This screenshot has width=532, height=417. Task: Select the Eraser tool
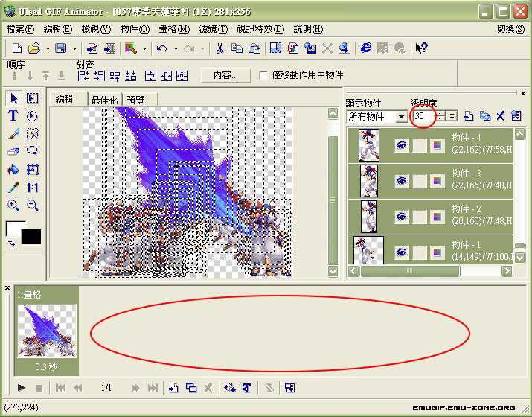[13, 151]
